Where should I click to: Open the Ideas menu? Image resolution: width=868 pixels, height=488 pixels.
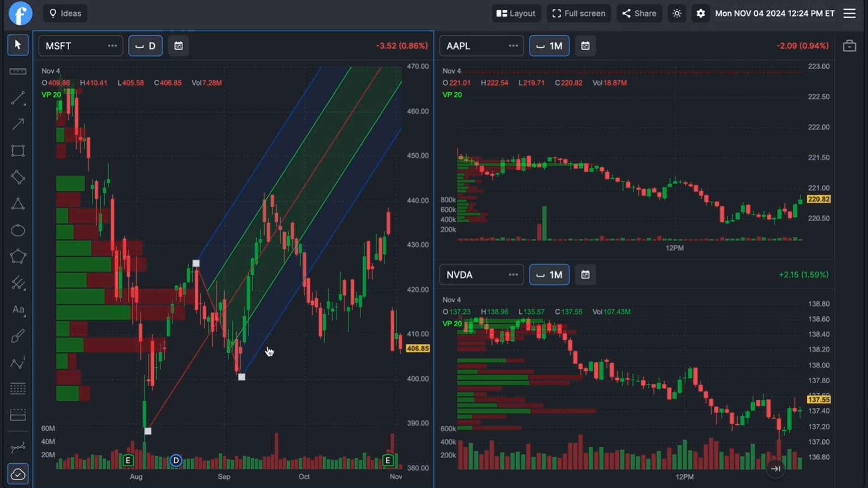[x=65, y=14]
